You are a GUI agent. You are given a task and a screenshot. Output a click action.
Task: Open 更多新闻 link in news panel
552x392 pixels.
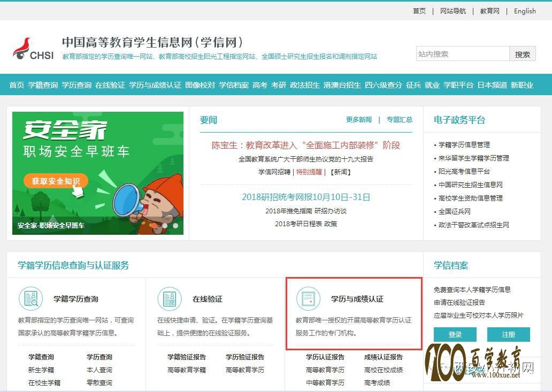pyautogui.click(x=359, y=120)
